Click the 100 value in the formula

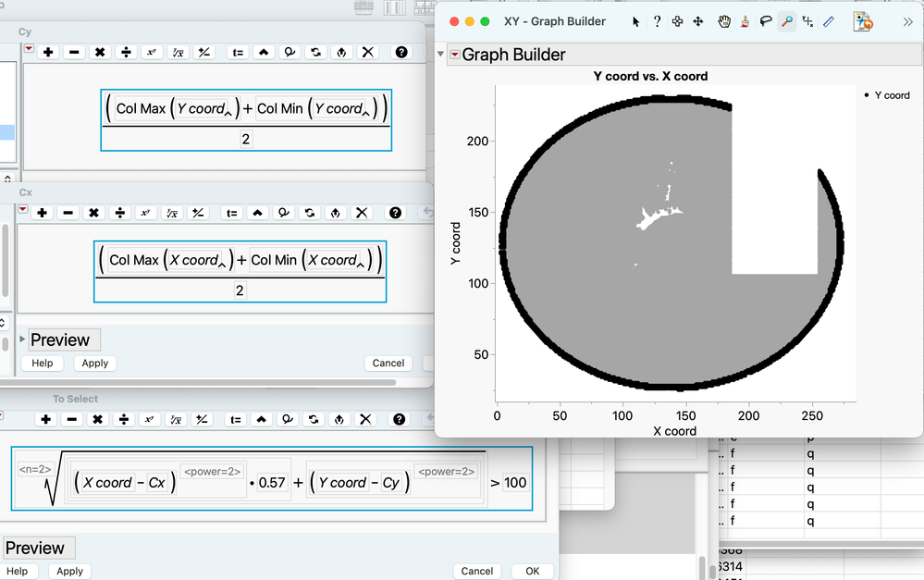coord(515,483)
